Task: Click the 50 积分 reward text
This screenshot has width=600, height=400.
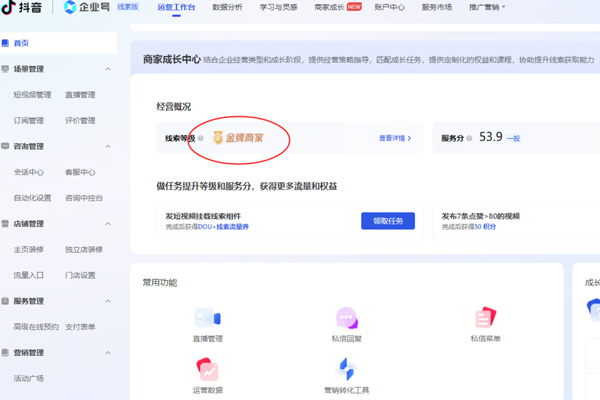Action: pos(485,227)
